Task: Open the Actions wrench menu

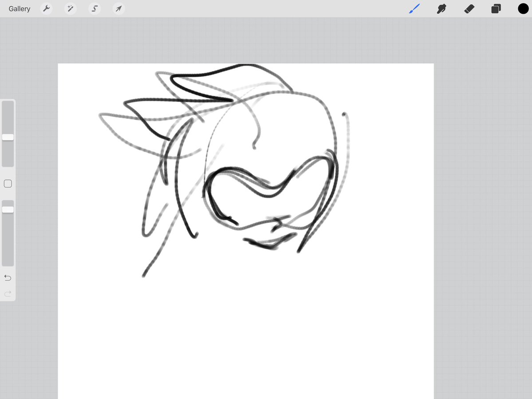Action: tap(46, 9)
